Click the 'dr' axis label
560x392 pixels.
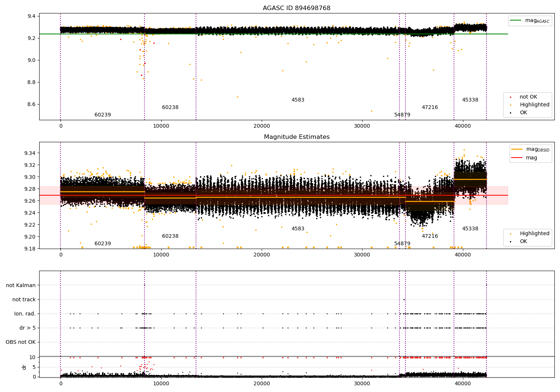pyautogui.click(x=24, y=367)
